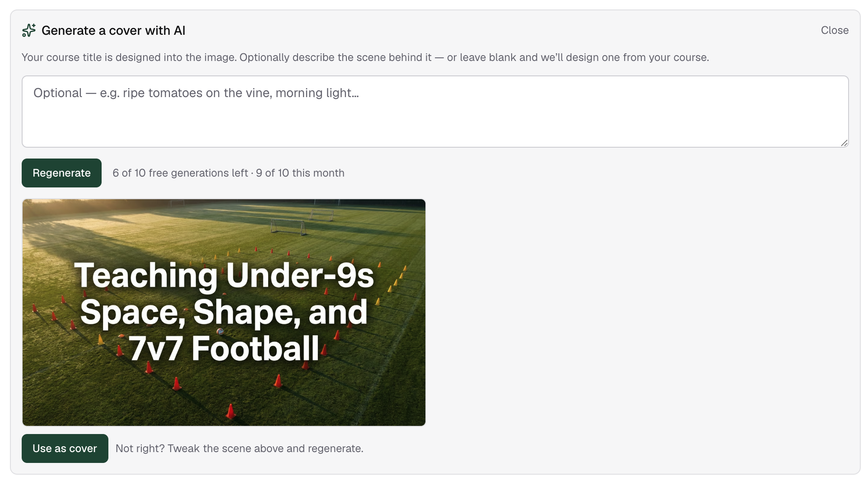Image resolution: width=868 pixels, height=495 pixels.
Task: Select the generated football pitch cover image
Action: pos(224,313)
